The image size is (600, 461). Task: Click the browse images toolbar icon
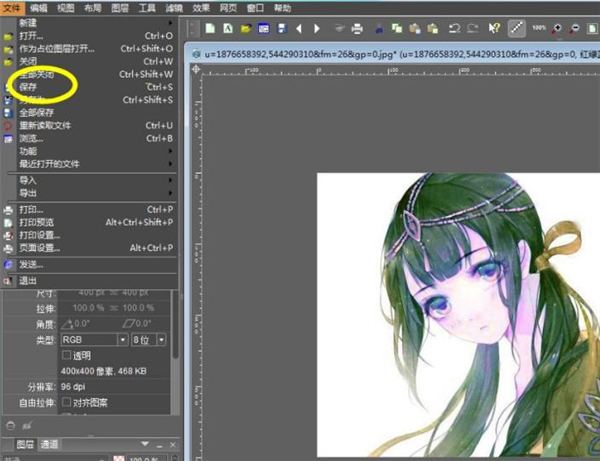tap(264, 28)
